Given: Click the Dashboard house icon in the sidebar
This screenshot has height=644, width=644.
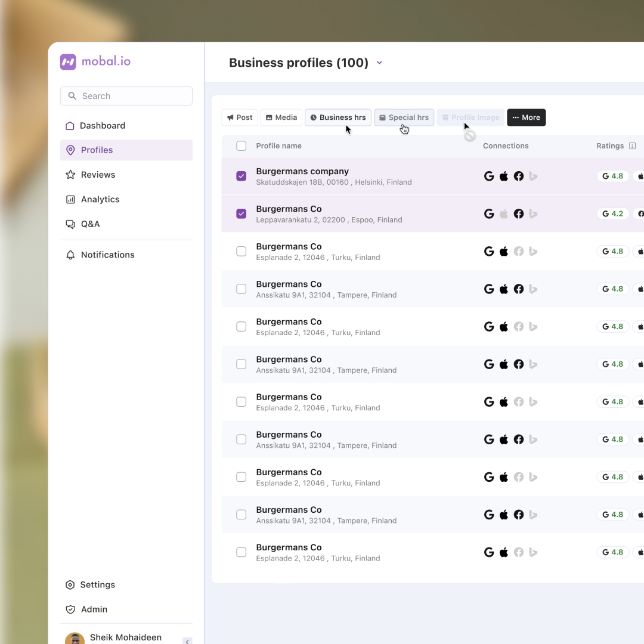Looking at the screenshot, I should [70, 126].
